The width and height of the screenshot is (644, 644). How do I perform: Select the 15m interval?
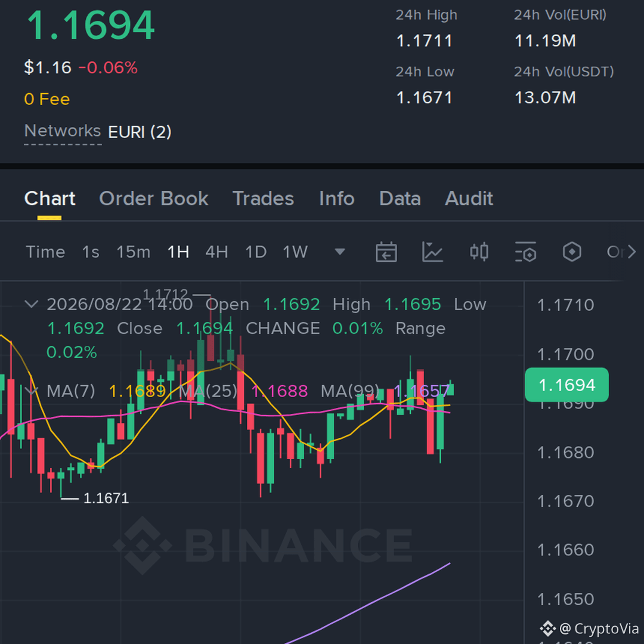point(134,252)
